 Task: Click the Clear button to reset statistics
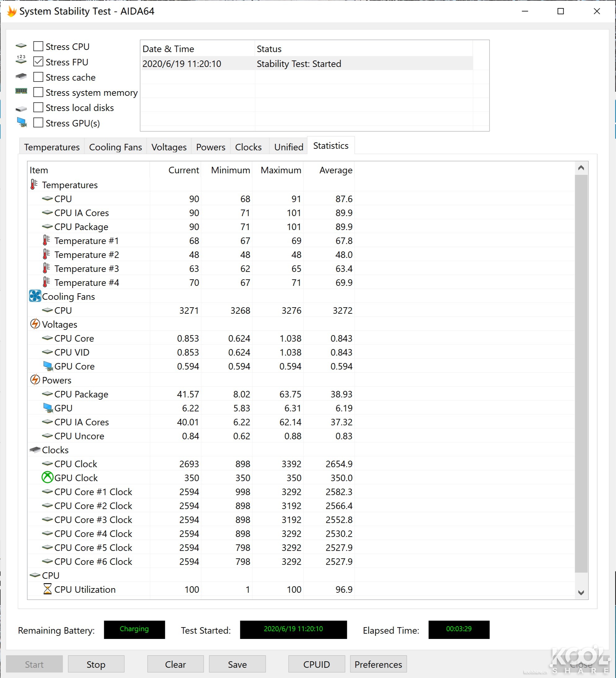[175, 664]
